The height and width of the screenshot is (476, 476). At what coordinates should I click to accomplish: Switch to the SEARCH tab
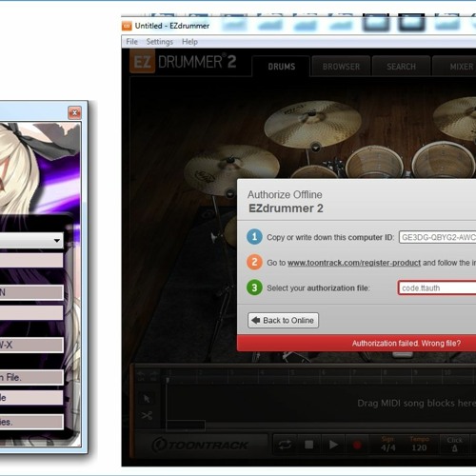(401, 67)
